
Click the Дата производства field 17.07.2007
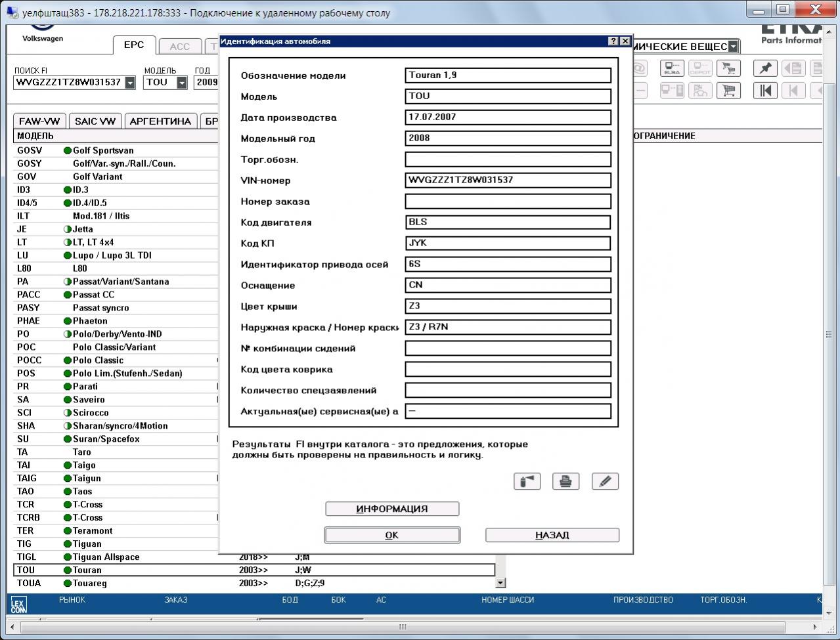[x=508, y=117]
